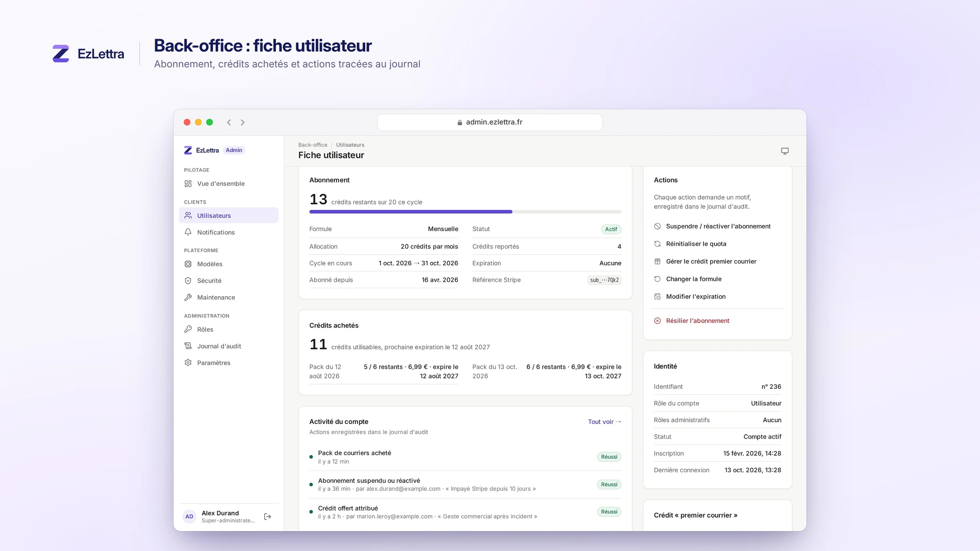Click the Rôles key icon

(188, 329)
